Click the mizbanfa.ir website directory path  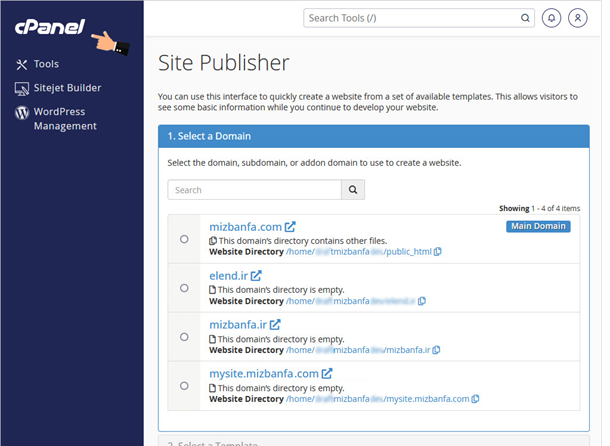click(358, 350)
